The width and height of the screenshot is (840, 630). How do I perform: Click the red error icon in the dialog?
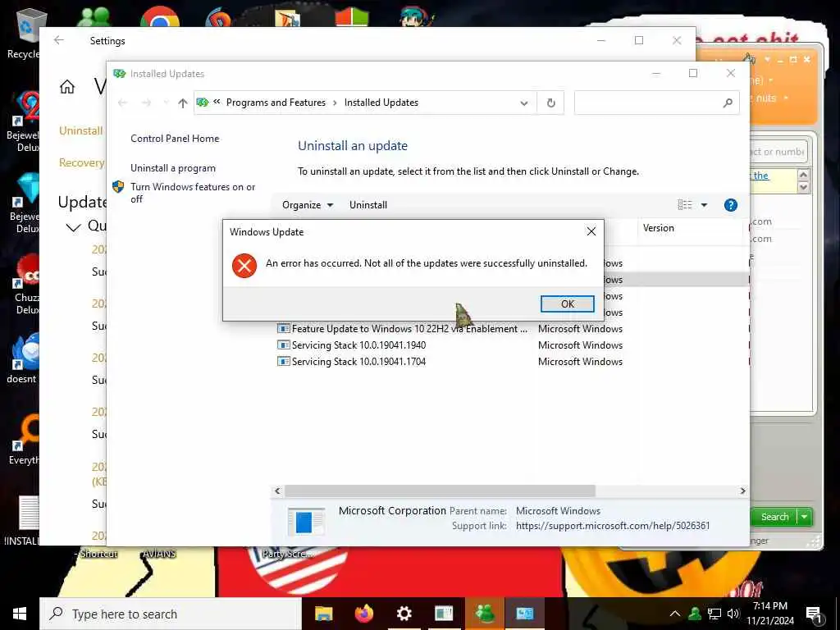244,266
